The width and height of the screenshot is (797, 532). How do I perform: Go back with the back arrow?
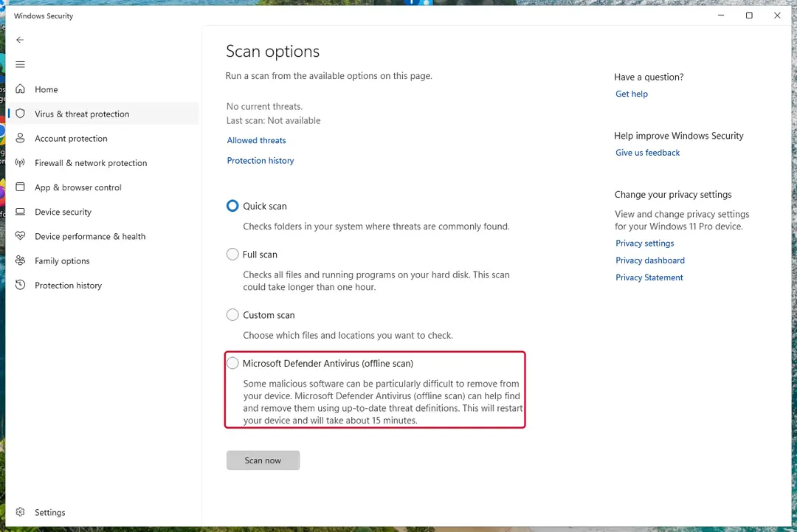(20, 40)
